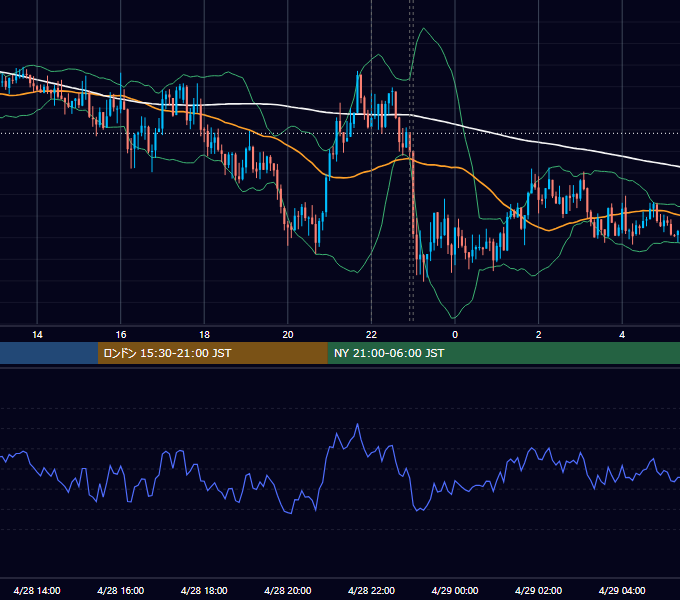Screen dimensions: 680x600
Task: Click hour label 16 on price chart axis
Action: click(x=121, y=335)
